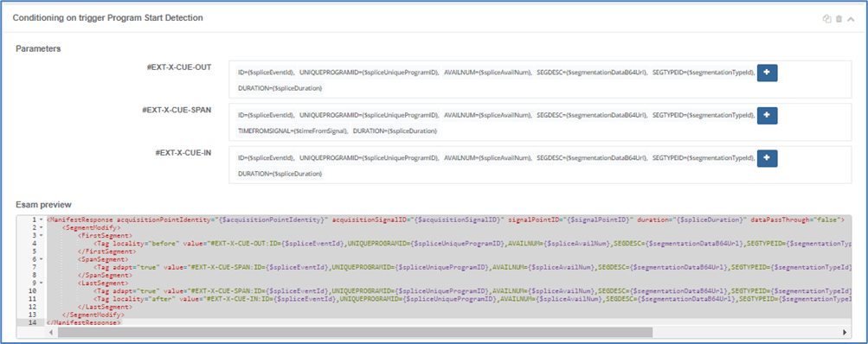868x344 pixels.
Task: Place cursor on code line 10 in LastSegment
Action: pyautogui.click(x=449, y=290)
